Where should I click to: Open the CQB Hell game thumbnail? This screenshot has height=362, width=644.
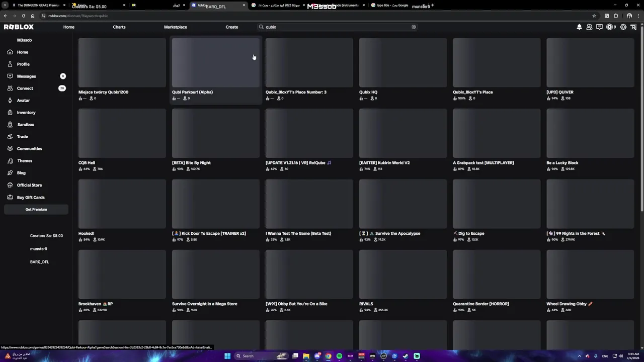[x=122, y=133]
